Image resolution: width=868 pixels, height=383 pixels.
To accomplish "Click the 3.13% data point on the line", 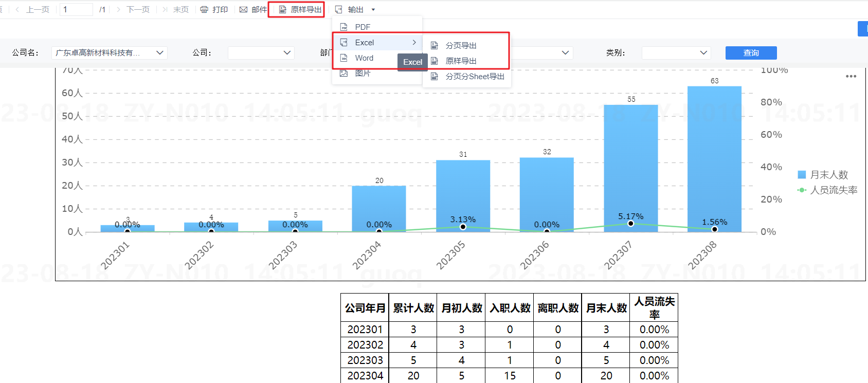I will (x=463, y=227).
